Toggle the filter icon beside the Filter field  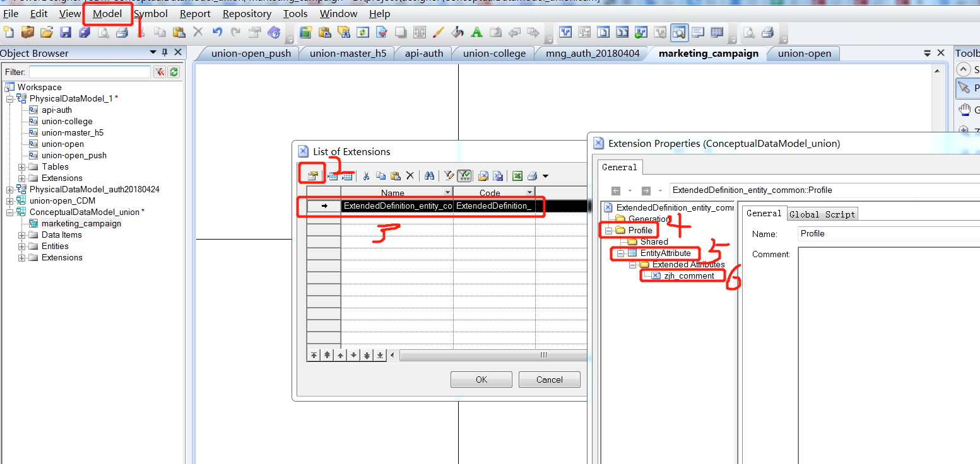[159, 71]
